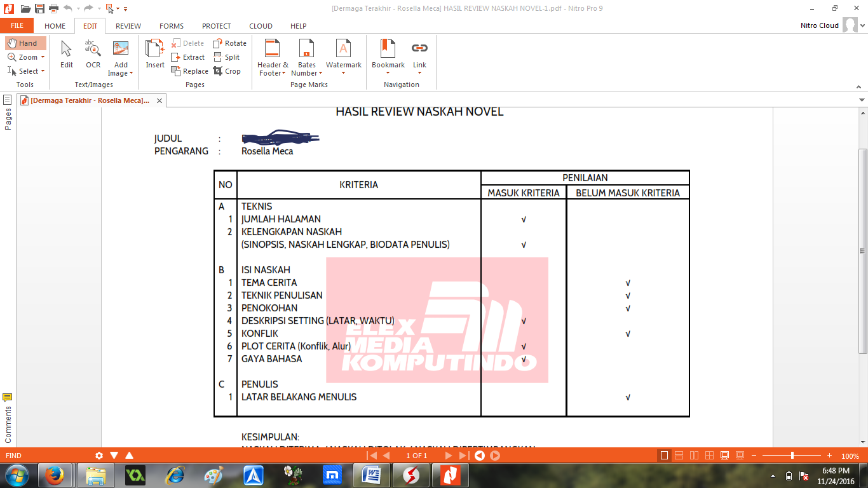Expand Watermark dropdown arrow

344,73
